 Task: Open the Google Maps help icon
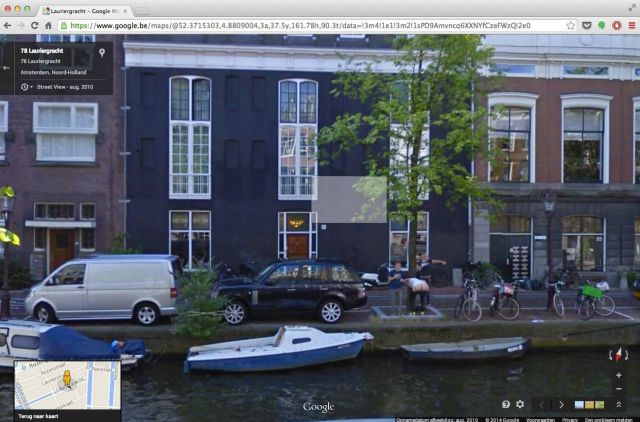pyautogui.click(x=506, y=404)
